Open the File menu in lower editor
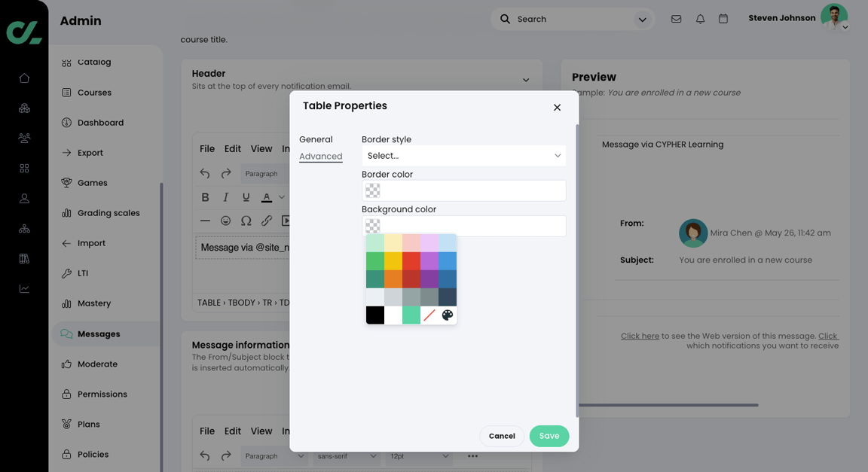Image resolution: width=868 pixels, height=472 pixels. [207, 431]
